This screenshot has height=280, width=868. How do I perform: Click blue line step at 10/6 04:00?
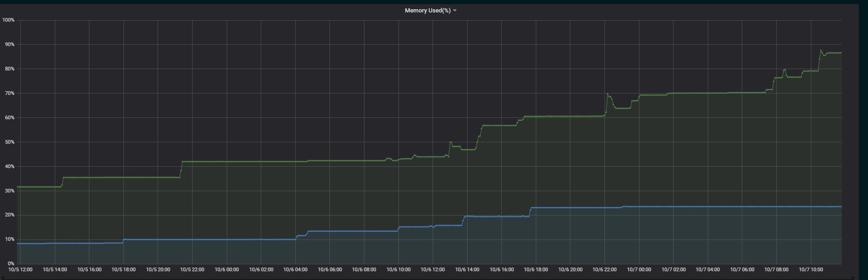(x=297, y=237)
